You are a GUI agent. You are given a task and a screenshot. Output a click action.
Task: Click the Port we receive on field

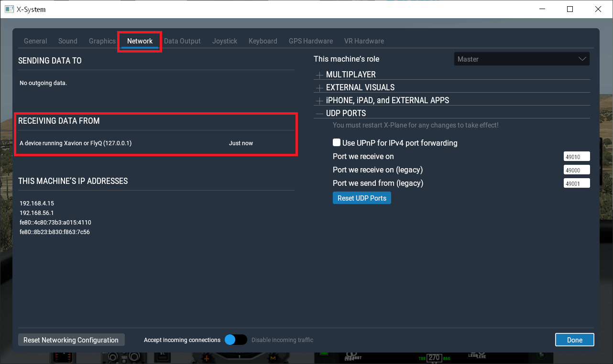click(x=577, y=157)
